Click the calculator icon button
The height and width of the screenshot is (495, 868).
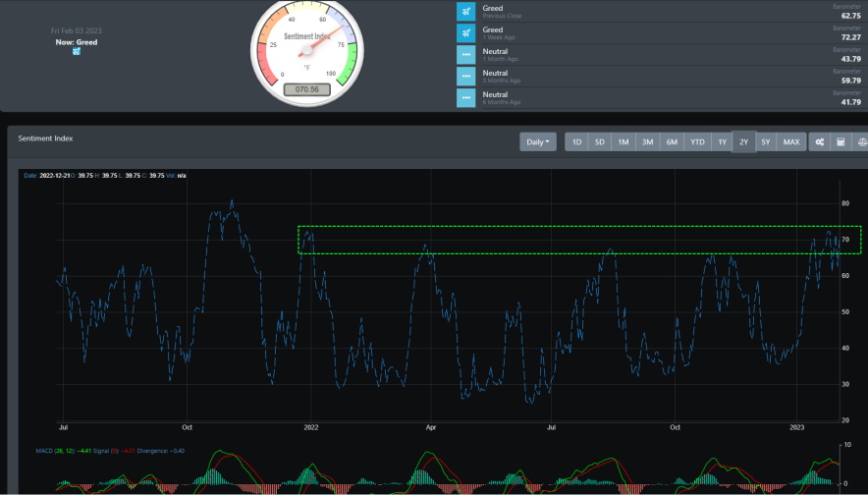pos(841,141)
